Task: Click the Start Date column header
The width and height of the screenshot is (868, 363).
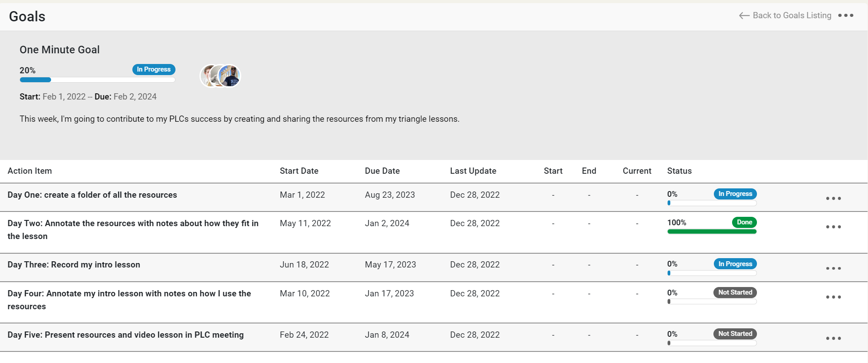Action: (x=299, y=171)
